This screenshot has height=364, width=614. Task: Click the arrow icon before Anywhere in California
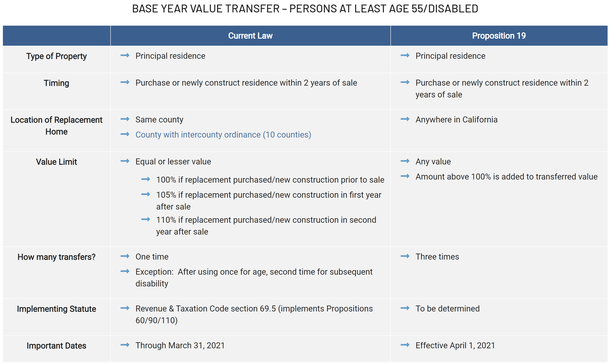pyautogui.click(x=405, y=119)
